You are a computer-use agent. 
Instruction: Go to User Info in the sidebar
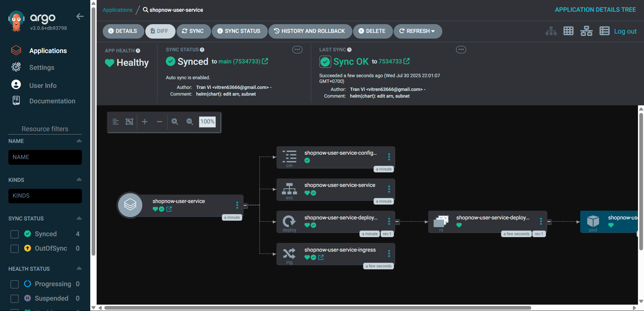coord(43,86)
